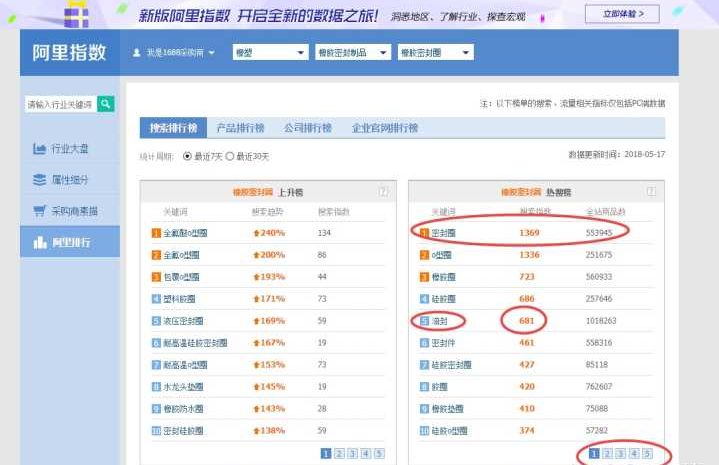
Task: Go to page 5 of 上升榜
Action: pos(379,454)
